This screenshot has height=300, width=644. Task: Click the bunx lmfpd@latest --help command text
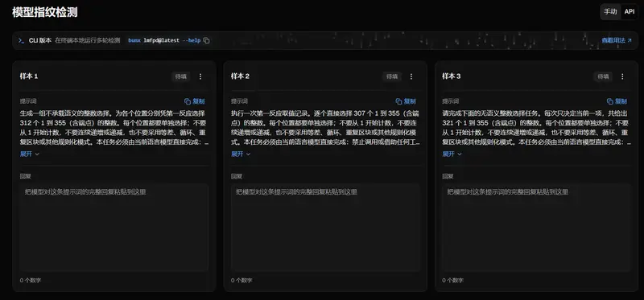click(164, 41)
